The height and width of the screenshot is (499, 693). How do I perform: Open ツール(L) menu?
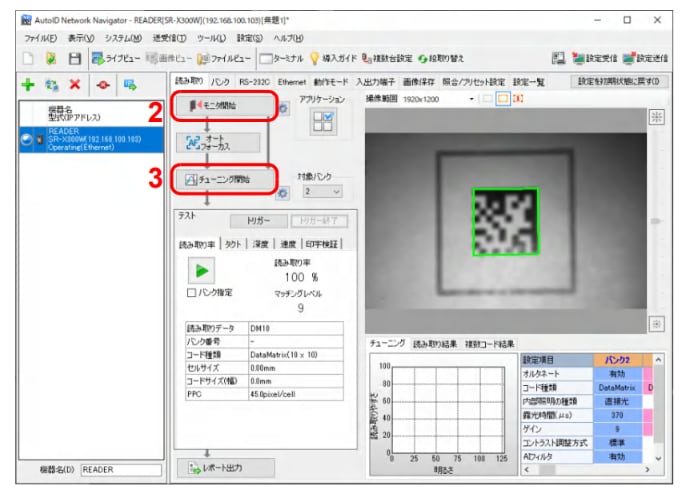(x=211, y=38)
